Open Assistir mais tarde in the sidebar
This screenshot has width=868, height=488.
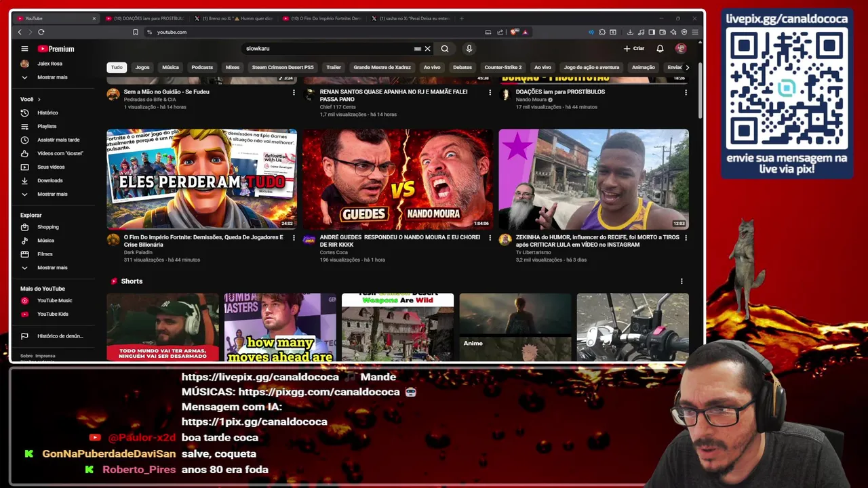pyautogui.click(x=58, y=140)
